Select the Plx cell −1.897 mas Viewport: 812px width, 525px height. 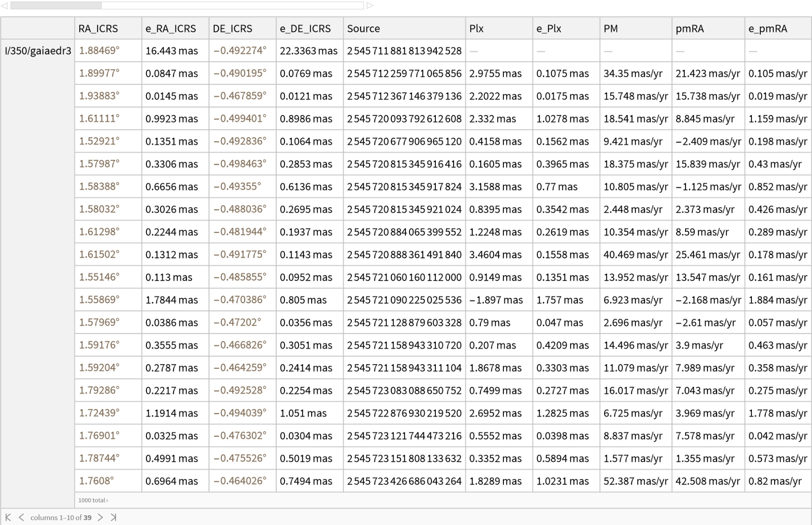pyautogui.click(x=496, y=300)
